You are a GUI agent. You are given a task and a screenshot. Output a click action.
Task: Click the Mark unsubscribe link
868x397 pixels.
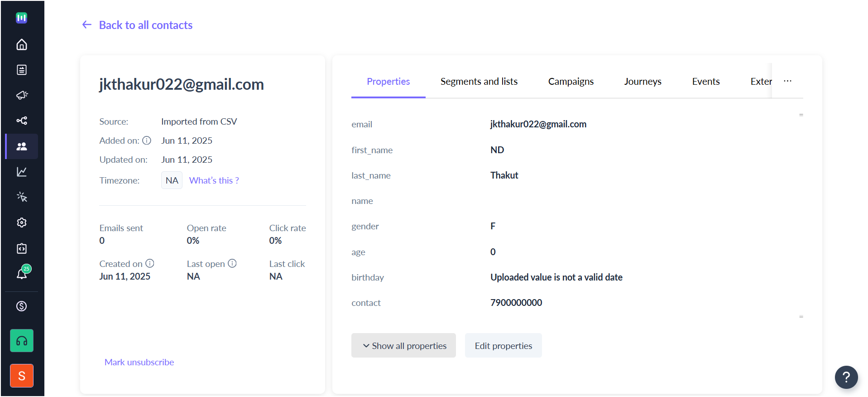click(x=139, y=362)
